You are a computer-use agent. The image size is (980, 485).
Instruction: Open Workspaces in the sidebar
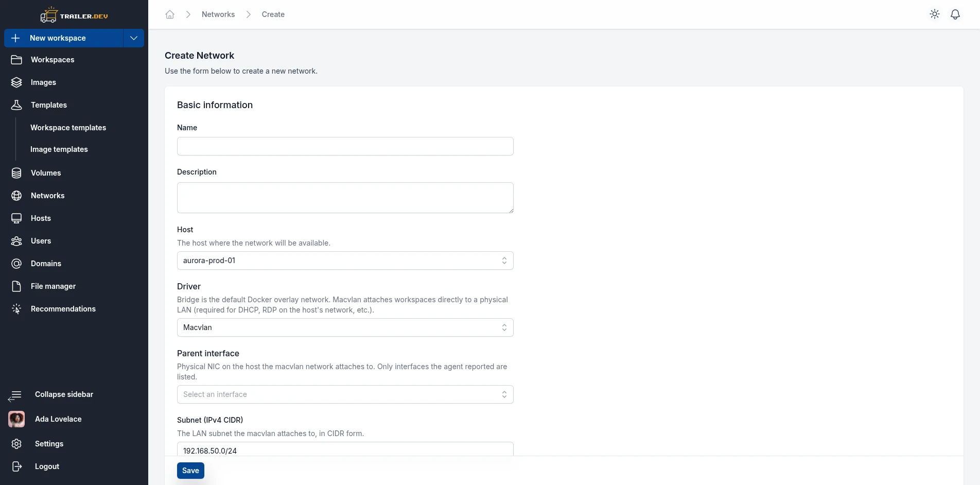52,60
